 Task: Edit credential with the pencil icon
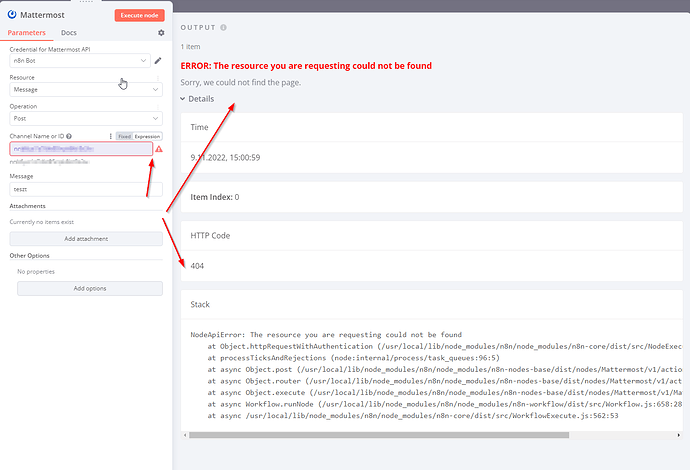pos(158,61)
